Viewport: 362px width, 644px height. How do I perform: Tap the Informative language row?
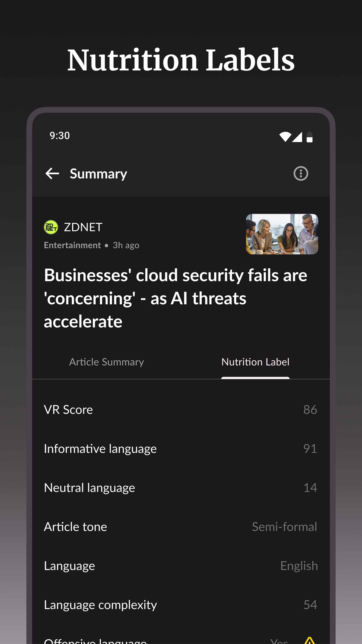[180, 449]
